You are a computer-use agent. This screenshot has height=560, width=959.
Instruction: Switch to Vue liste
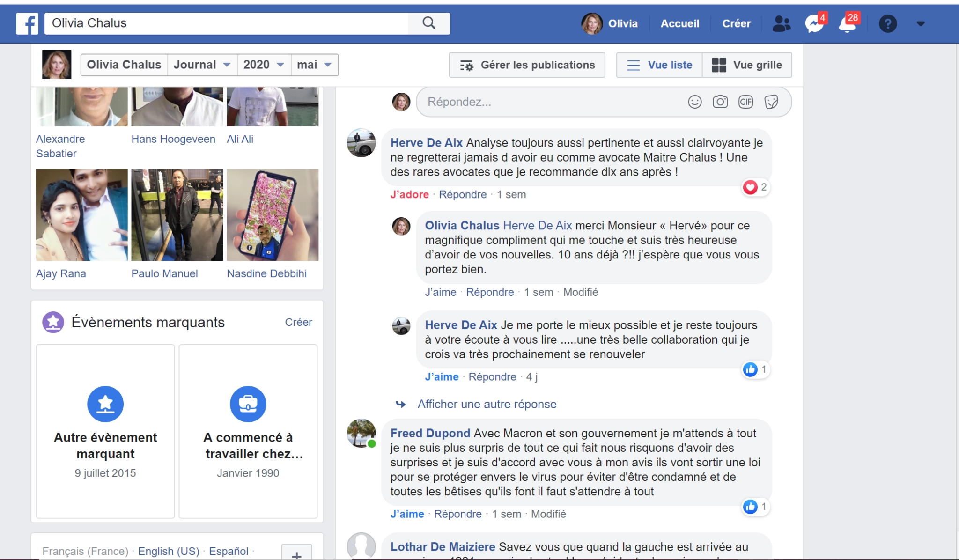[659, 65]
